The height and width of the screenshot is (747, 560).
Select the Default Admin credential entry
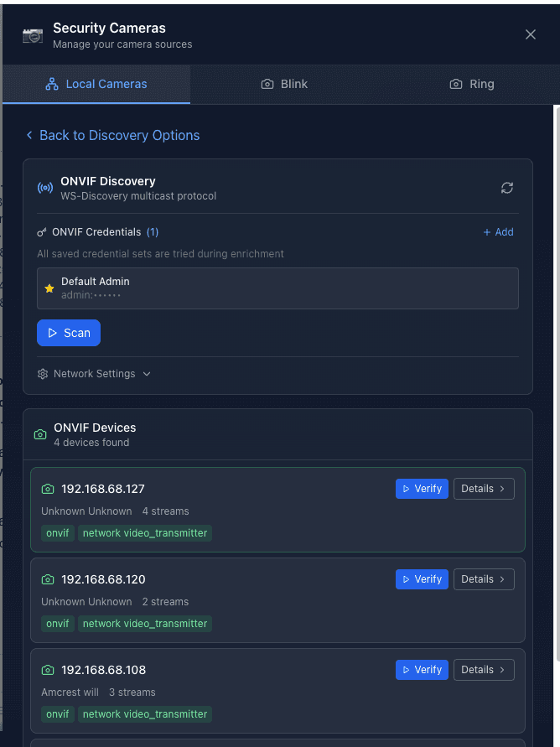277,288
